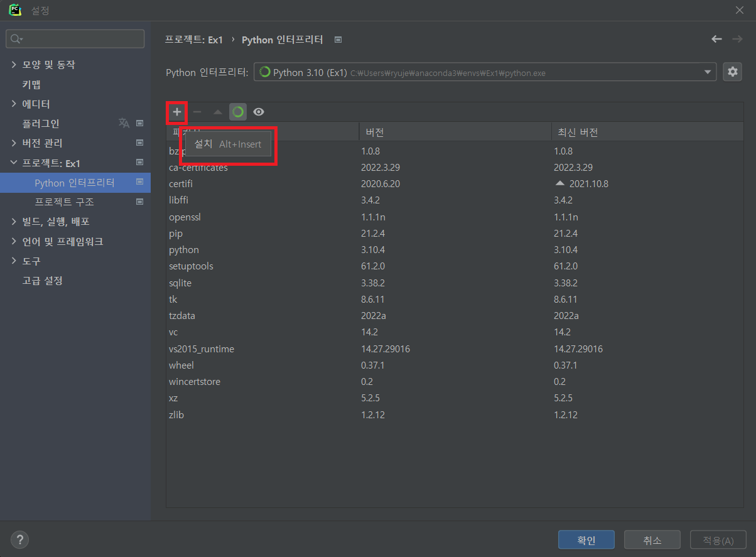Viewport: 756px width, 557px height.
Task: Expand 언어 및 프레임워크 section
Action: click(14, 241)
